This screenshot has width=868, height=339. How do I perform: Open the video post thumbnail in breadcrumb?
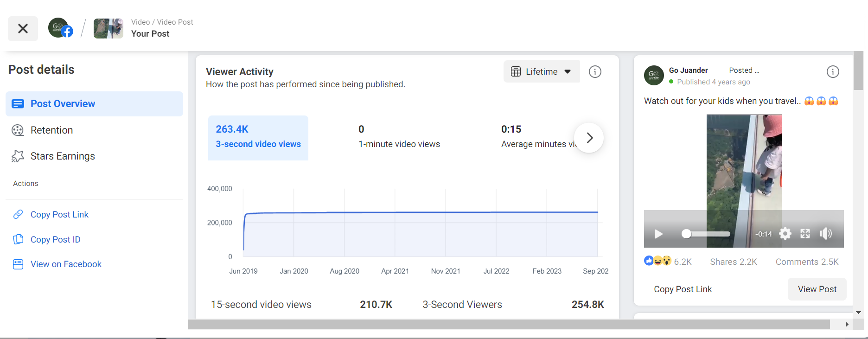108,29
